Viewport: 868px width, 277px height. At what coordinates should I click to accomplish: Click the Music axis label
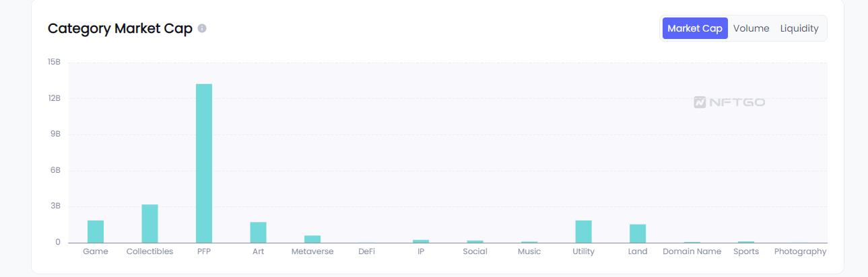point(529,251)
